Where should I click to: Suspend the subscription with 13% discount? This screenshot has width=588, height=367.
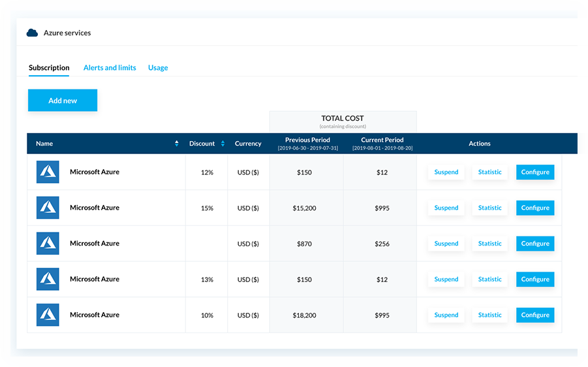click(x=446, y=279)
